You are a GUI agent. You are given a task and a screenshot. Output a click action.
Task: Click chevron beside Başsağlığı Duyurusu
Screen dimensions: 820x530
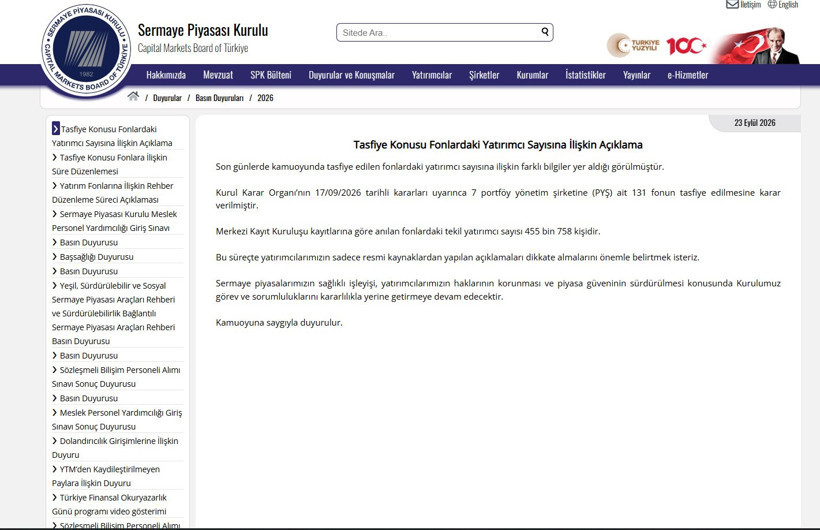tap(54, 256)
